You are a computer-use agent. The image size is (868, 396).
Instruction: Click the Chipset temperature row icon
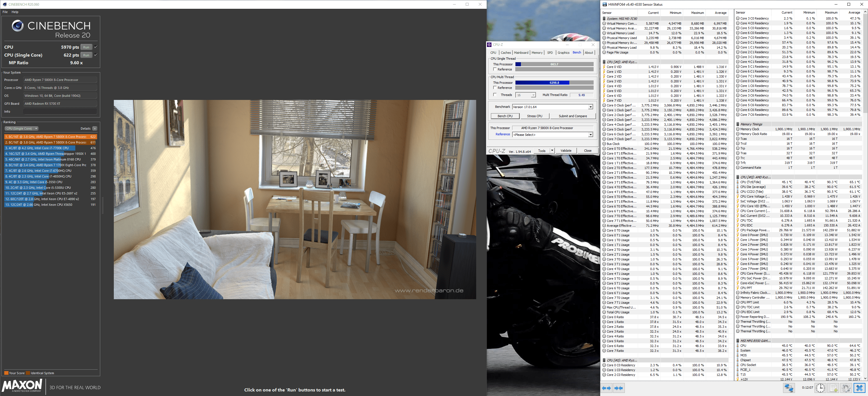point(737,360)
